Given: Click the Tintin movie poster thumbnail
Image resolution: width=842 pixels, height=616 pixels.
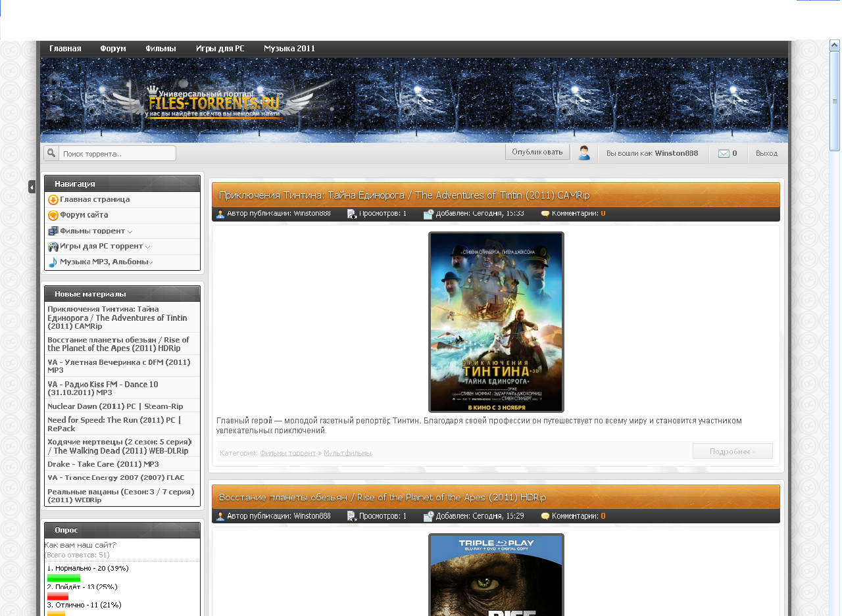Looking at the screenshot, I should pos(496,321).
